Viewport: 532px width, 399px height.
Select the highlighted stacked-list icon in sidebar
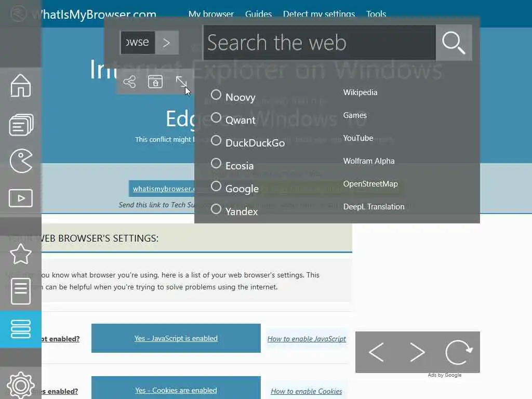21,329
